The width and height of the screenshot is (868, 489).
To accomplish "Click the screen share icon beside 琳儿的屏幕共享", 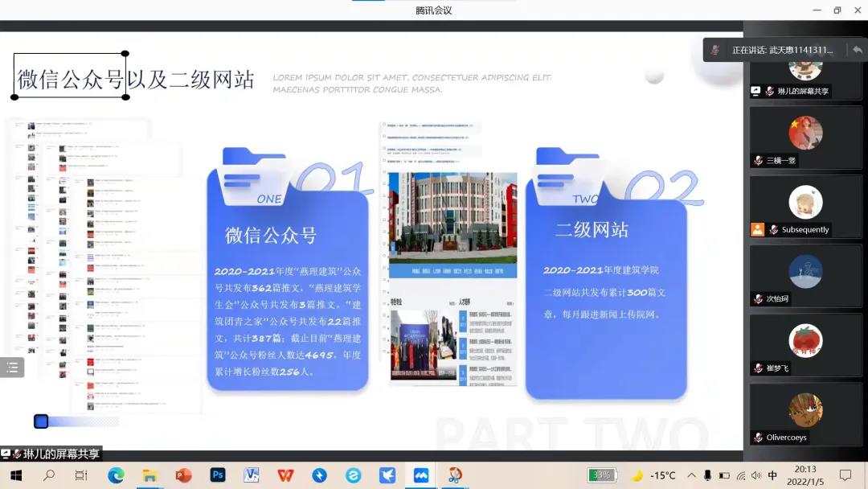I will tap(755, 92).
